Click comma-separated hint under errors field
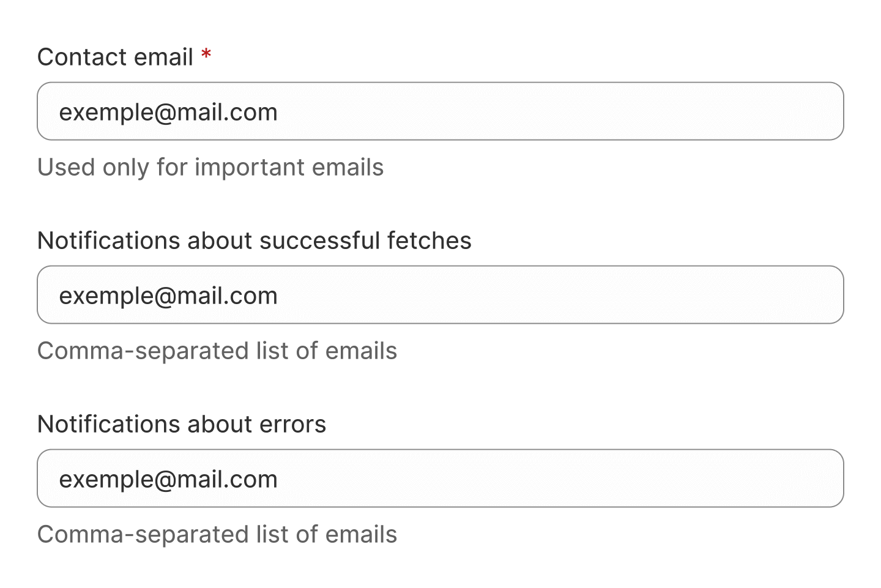This screenshot has width=881, height=588. pyautogui.click(x=217, y=534)
